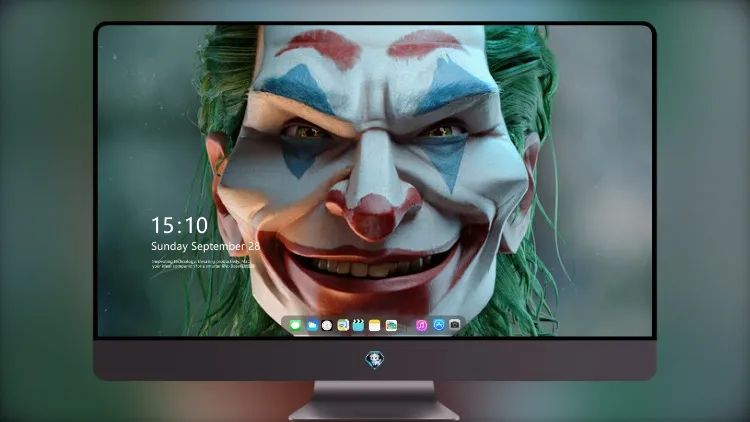Click the 15:10 clock widget
The width and height of the screenshot is (750, 422).
pos(179,225)
